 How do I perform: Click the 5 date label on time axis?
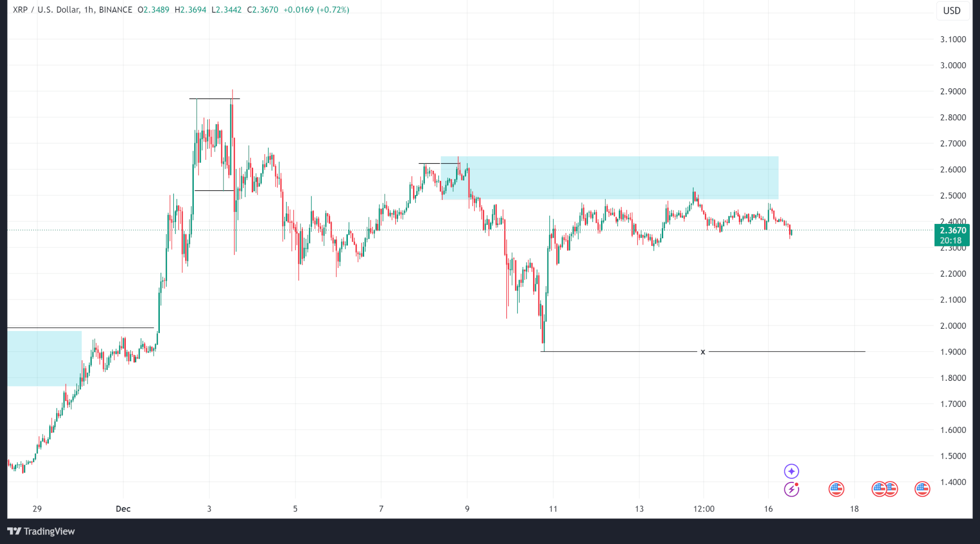295,509
